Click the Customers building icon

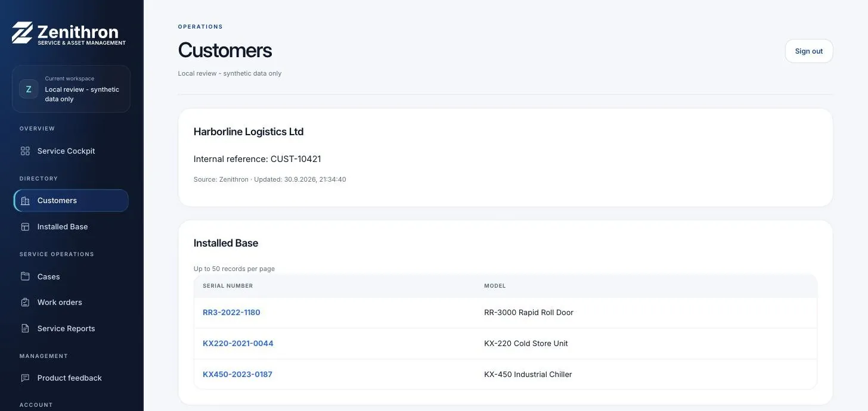tap(25, 201)
